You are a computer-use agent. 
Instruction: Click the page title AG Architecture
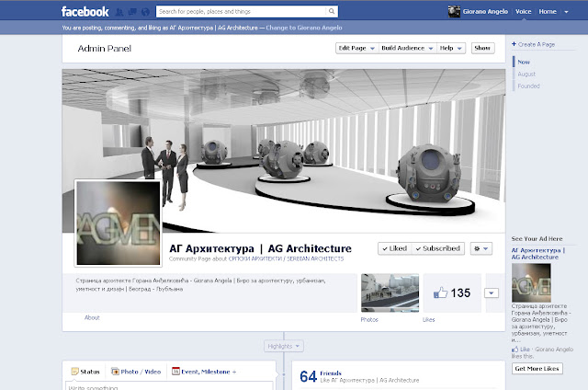coord(260,248)
